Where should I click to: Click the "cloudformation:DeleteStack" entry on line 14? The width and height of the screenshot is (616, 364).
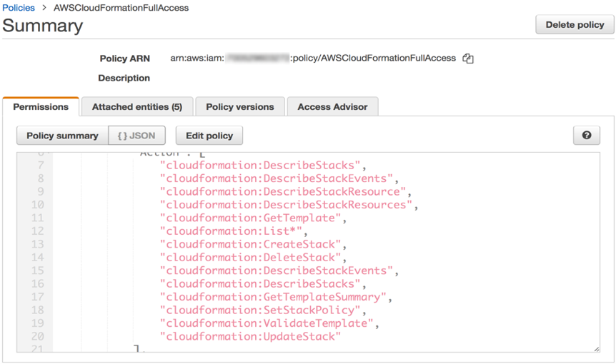250,258
